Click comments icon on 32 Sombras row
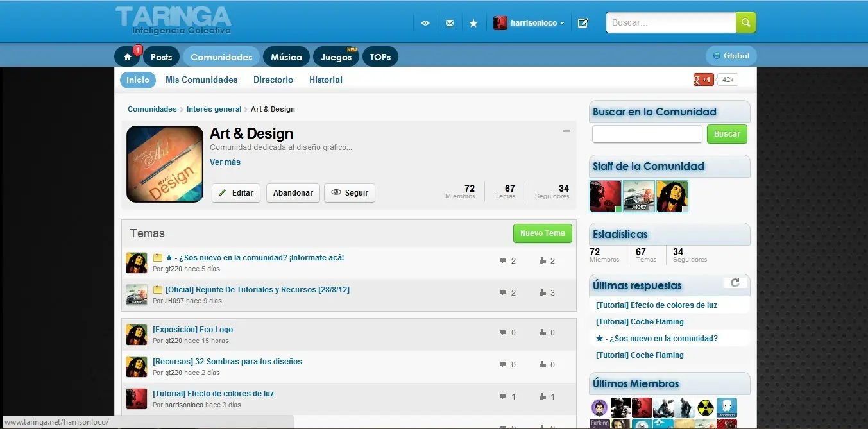Image resolution: width=868 pixels, height=429 pixels. pos(503,365)
